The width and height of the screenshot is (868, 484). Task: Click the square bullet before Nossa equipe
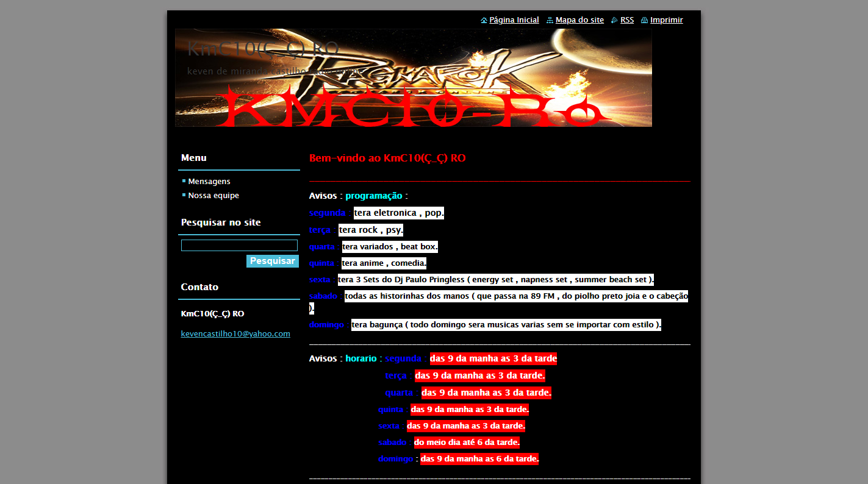(184, 195)
